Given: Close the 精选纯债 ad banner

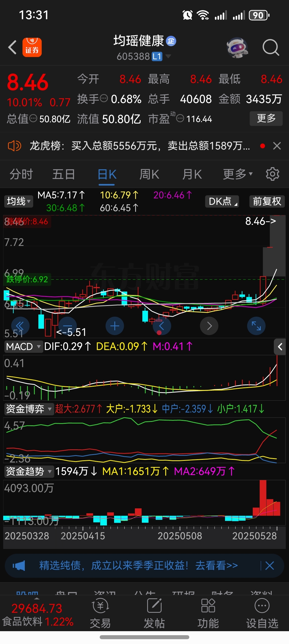Looking at the screenshot, I should tap(270, 566).
